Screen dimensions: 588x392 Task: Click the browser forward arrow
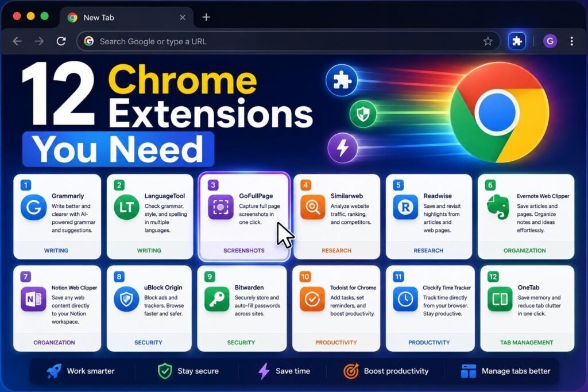[x=39, y=41]
